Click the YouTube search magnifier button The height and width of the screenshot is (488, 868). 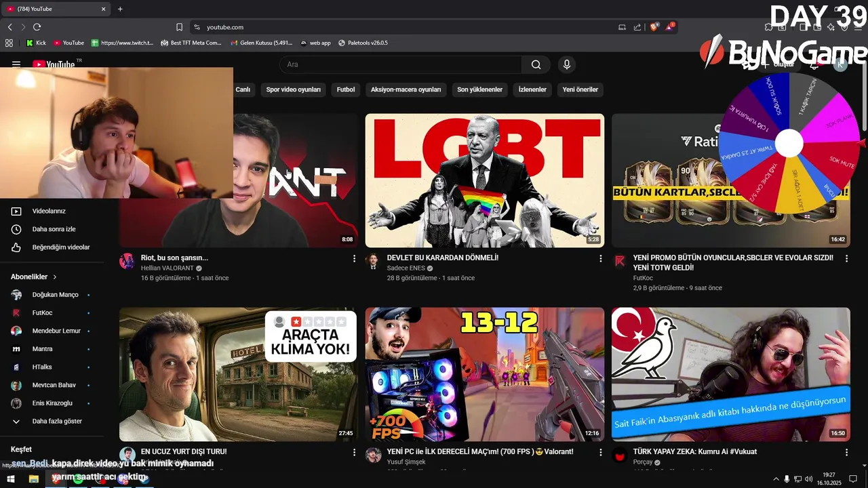(536, 64)
